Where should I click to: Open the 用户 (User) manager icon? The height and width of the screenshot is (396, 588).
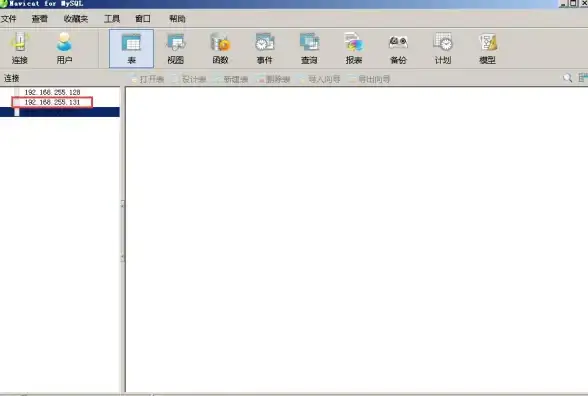[x=64, y=49]
